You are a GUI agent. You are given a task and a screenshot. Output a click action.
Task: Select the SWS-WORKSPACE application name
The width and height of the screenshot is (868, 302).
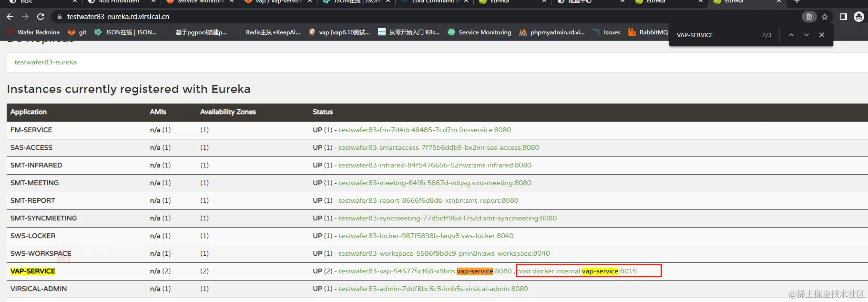pyautogui.click(x=41, y=253)
